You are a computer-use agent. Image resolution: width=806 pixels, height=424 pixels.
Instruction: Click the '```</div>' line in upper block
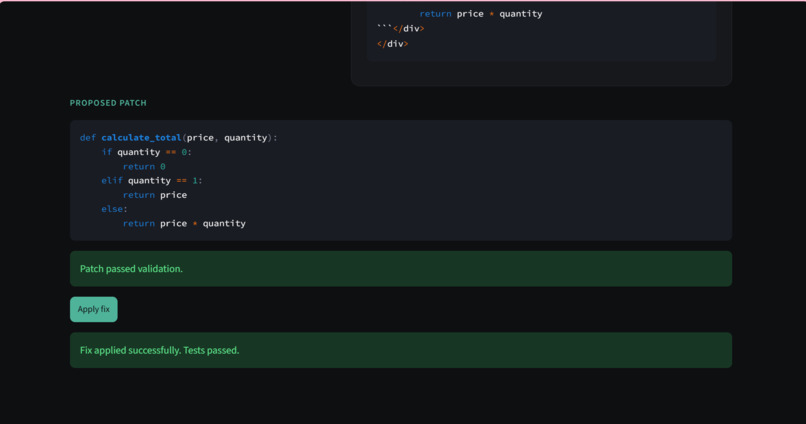pos(400,28)
